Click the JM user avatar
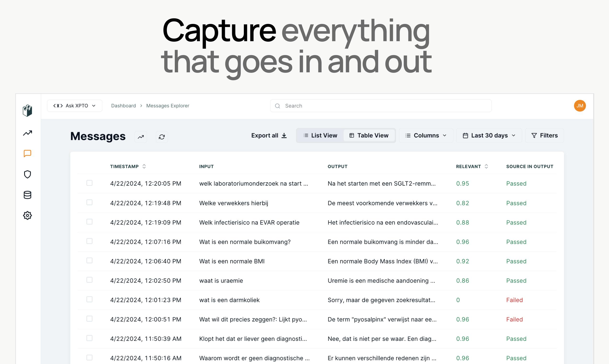609x364 pixels. pyautogui.click(x=580, y=106)
